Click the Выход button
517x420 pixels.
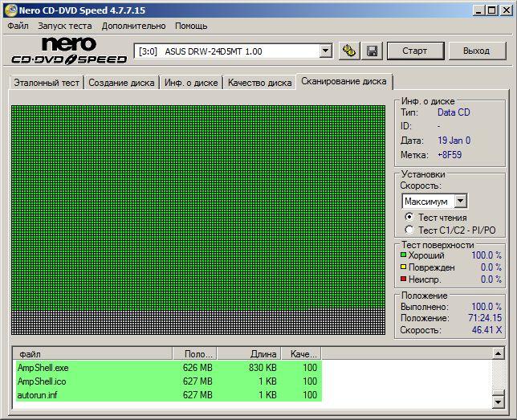coord(476,51)
